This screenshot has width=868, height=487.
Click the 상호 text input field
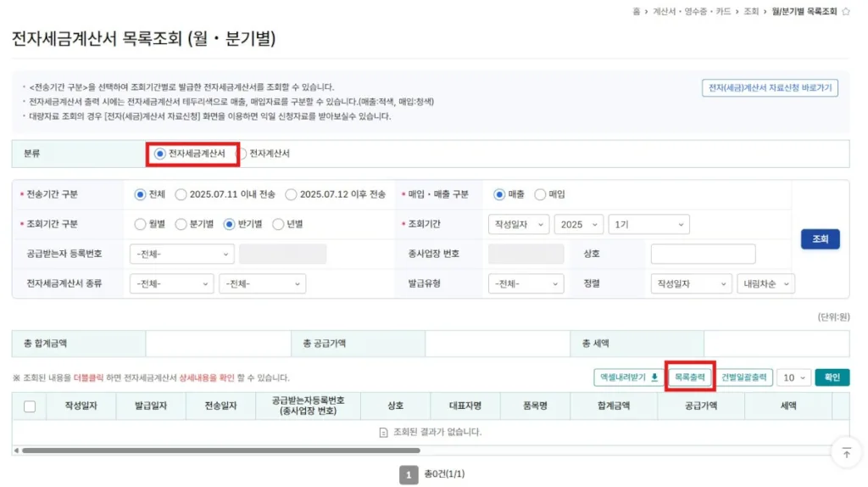pyautogui.click(x=703, y=254)
